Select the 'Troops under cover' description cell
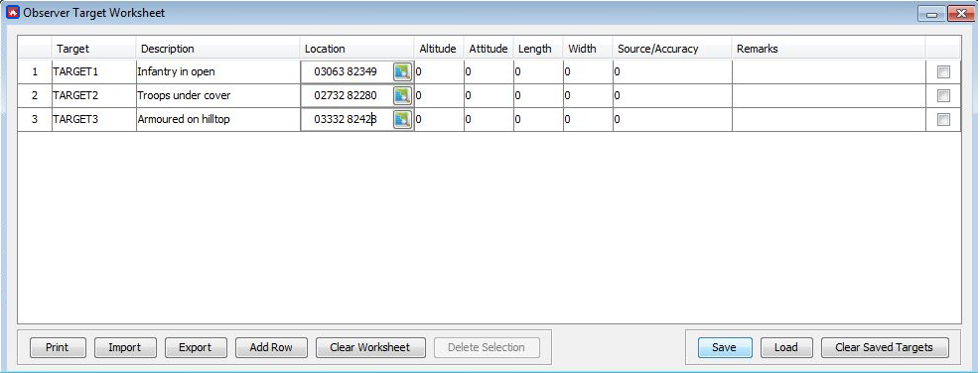 tap(217, 95)
